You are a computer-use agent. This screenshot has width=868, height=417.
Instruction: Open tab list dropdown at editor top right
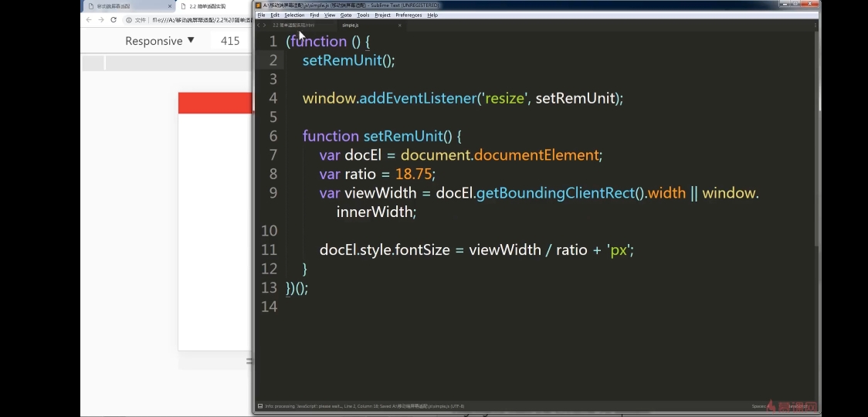click(x=816, y=25)
